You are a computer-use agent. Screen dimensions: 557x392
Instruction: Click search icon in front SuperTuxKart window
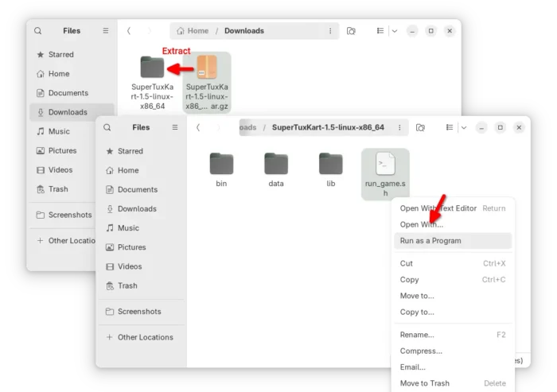tap(107, 127)
